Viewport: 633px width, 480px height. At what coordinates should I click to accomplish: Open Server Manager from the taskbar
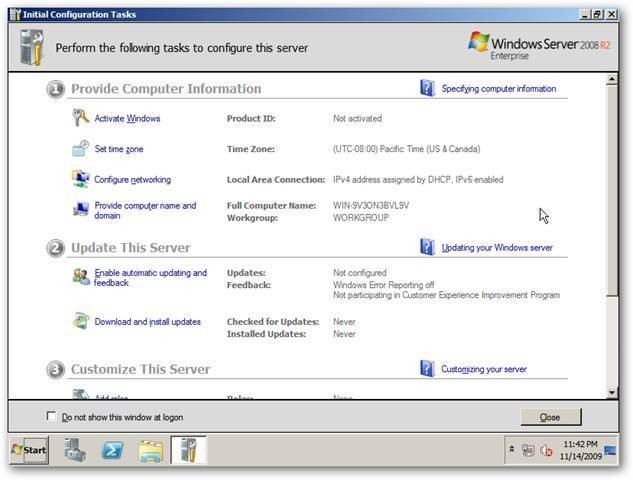coord(74,450)
